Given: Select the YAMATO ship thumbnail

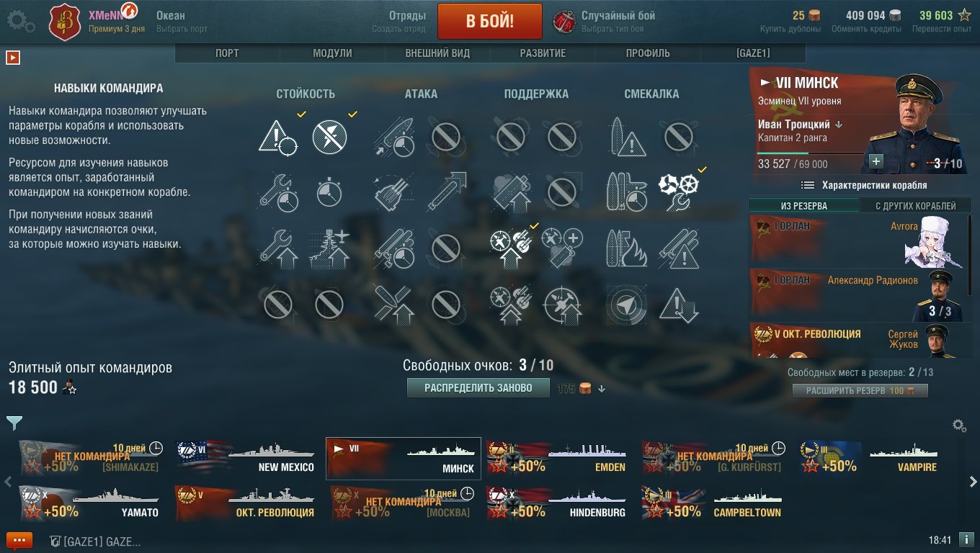Looking at the screenshot, I should (x=90, y=503).
